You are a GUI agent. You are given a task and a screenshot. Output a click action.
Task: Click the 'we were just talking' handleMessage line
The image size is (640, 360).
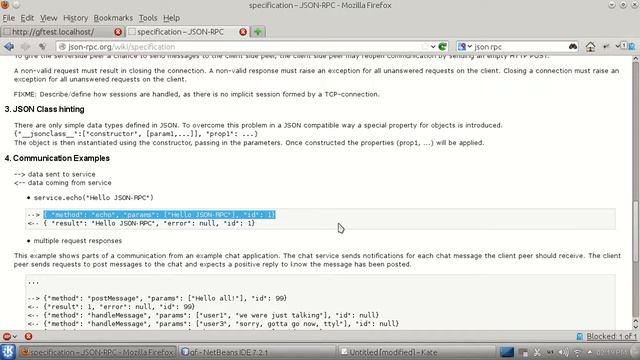pyautogui.click(x=203, y=316)
